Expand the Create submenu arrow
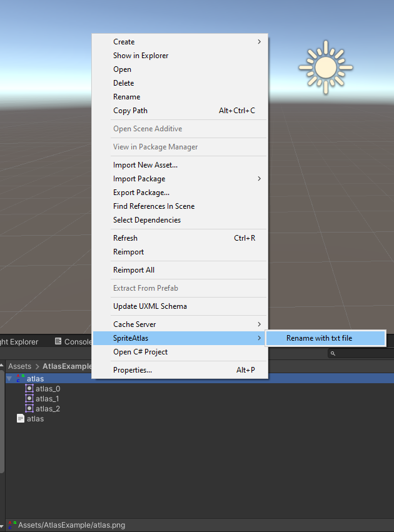The image size is (394, 532). [260, 42]
